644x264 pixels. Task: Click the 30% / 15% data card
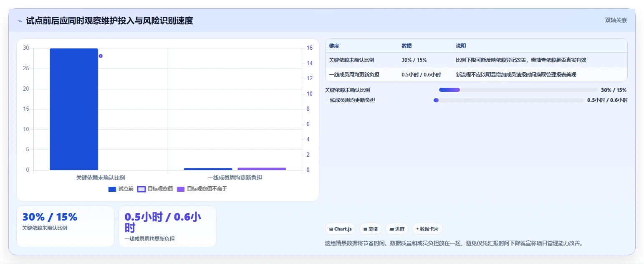(x=65, y=226)
